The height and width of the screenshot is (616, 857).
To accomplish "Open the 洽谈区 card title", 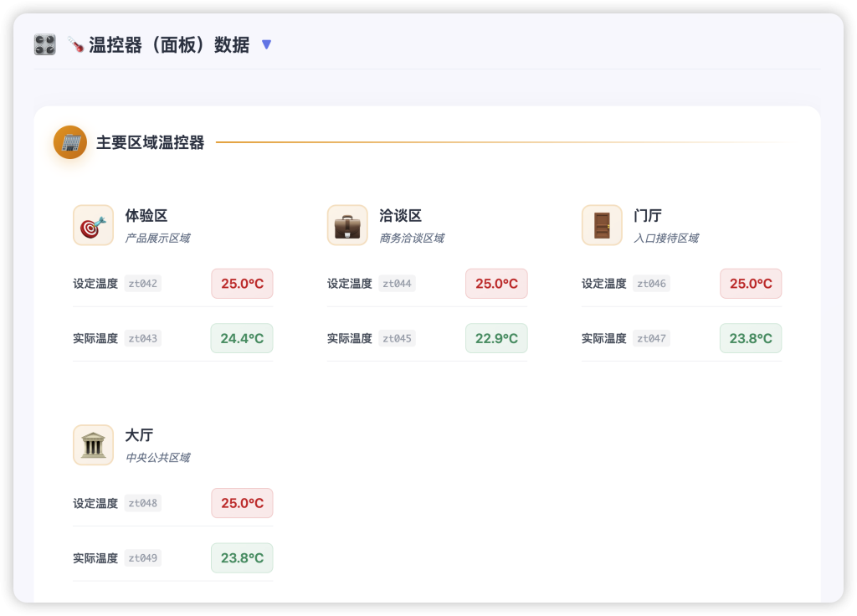I will coord(400,216).
